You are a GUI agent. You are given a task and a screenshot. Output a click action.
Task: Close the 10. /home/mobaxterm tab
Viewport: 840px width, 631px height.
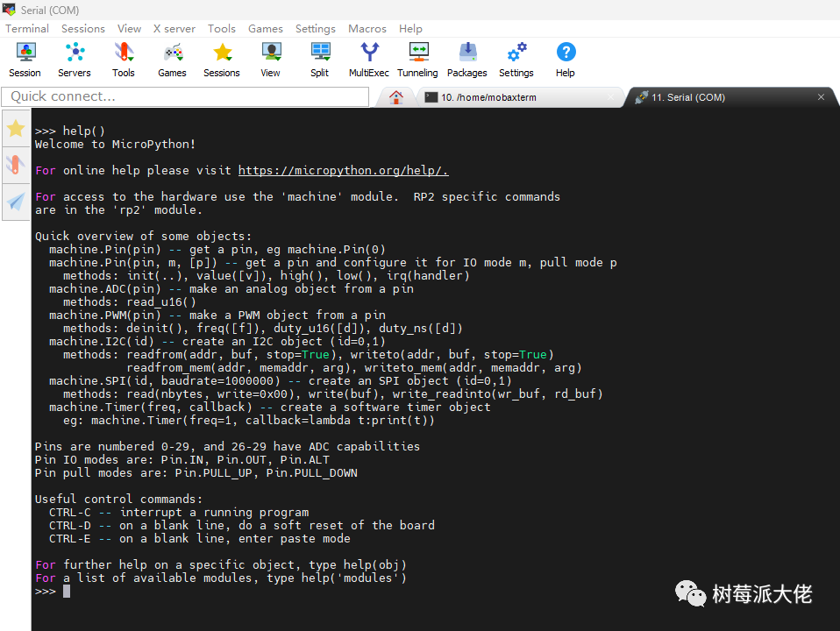click(x=611, y=97)
